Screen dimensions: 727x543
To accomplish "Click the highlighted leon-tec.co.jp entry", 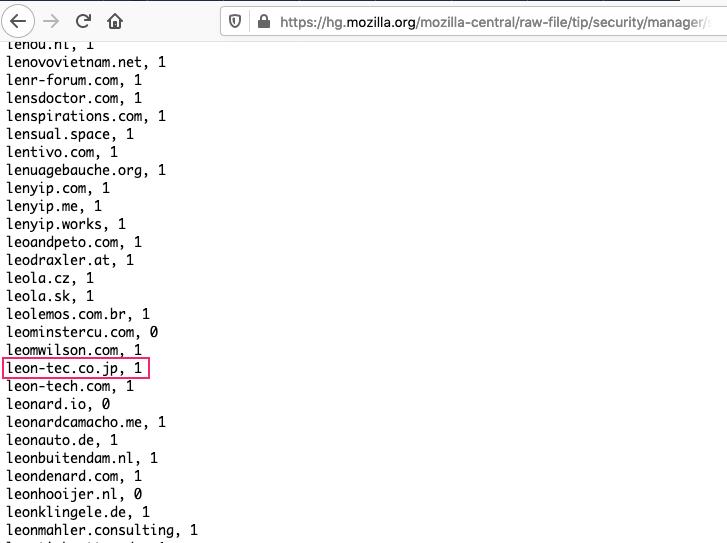I will (76, 368).
